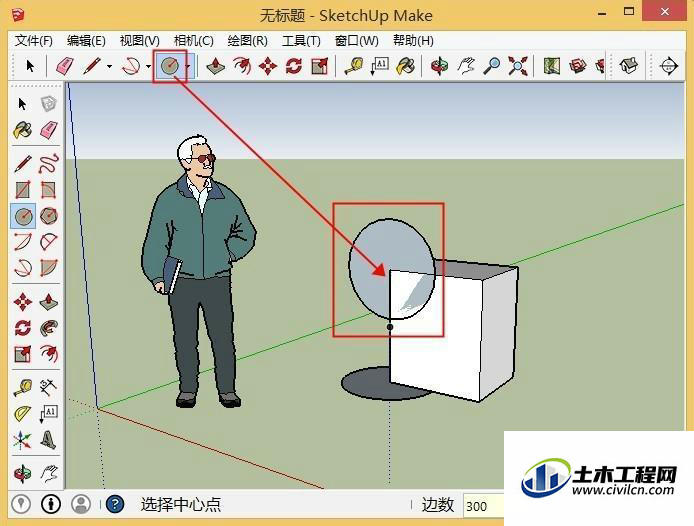Select the arrow tool in the left palette
694x526 pixels.
coord(22,104)
